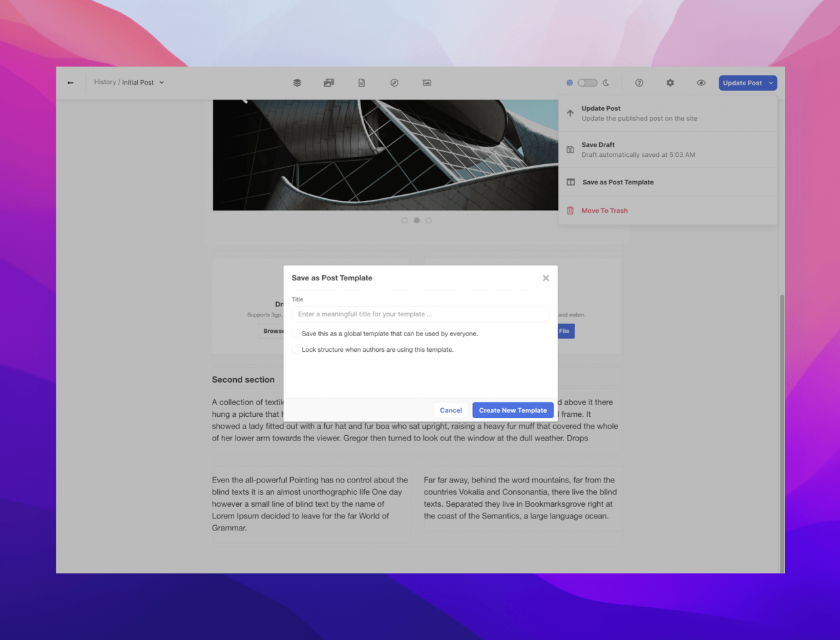This screenshot has width=840, height=640.
Task: Expand the Initial Post history chevron
Action: [x=161, y=83]
